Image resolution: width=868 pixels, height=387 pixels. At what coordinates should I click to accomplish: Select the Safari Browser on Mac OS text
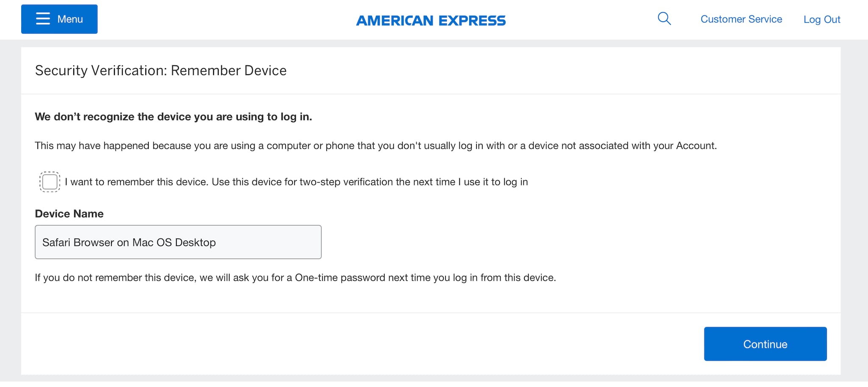pyautogui.click(x=129, y=242)
